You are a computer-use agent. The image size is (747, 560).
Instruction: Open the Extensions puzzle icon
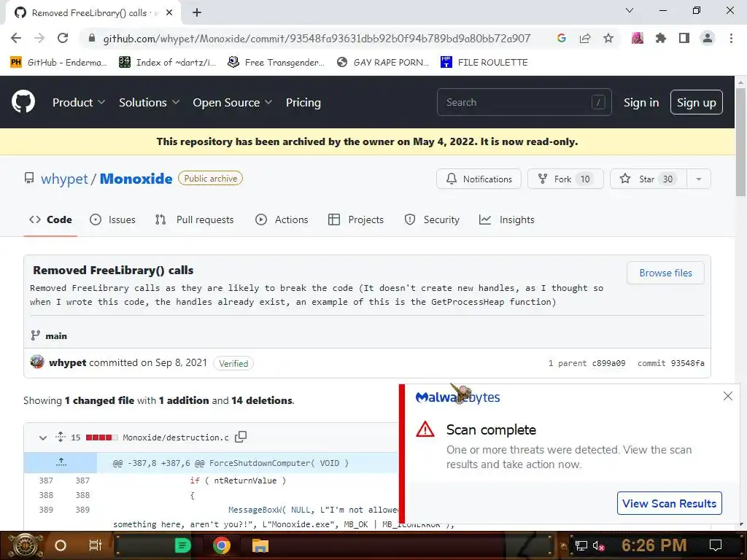pyautogui.click(x=661, y=38)
